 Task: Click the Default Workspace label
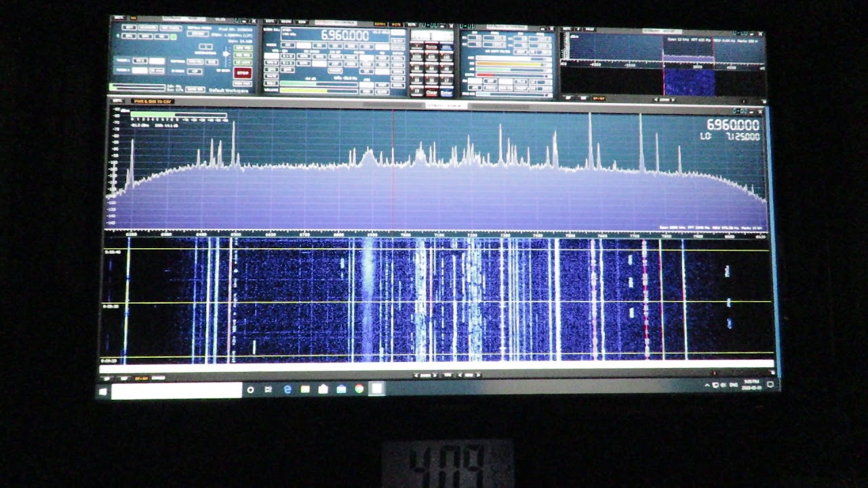(229, 90)
